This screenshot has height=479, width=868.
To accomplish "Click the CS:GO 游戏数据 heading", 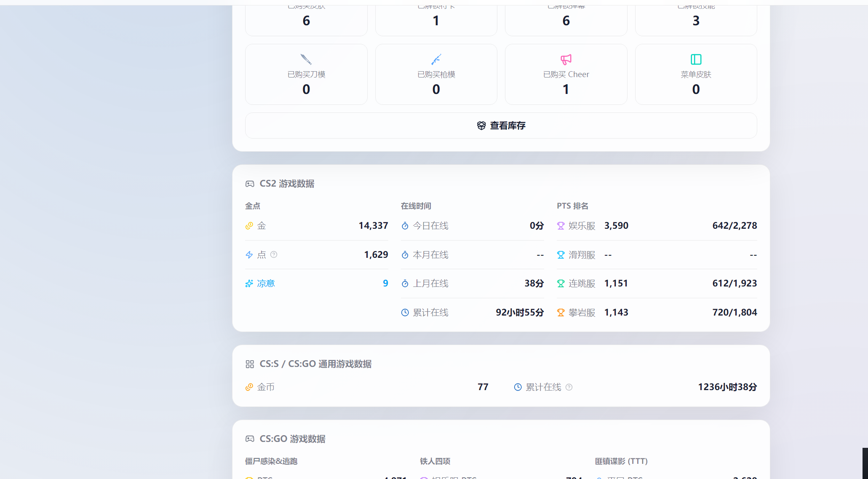I will point(292,439).
